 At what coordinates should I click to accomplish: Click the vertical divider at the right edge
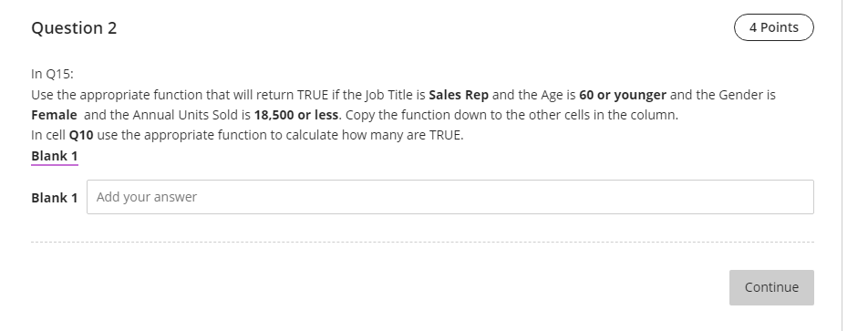[x=842, y=166]
